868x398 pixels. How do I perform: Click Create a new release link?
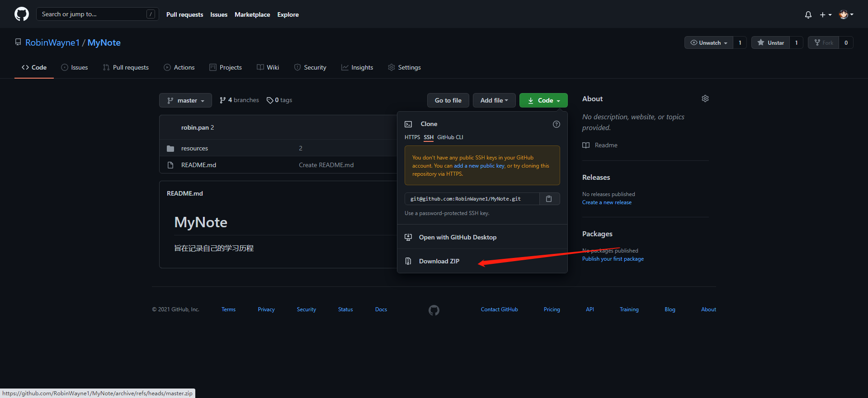607,202
